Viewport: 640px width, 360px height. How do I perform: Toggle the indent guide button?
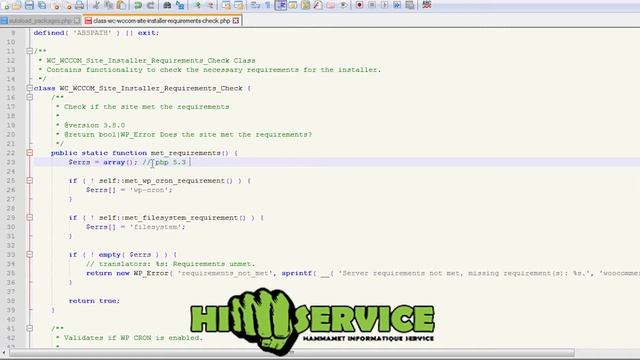pos(281,5)
